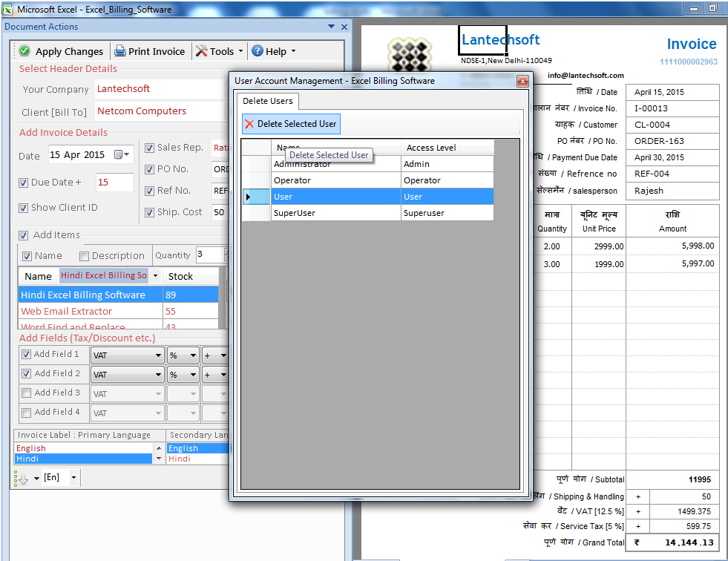Toggle the Ship. Cost checkbox
Screen dimensions: 728x561
point(149,213)
